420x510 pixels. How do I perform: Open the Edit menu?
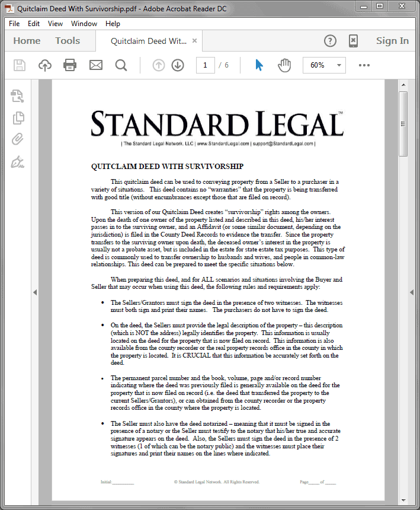(x=34, y=24)
